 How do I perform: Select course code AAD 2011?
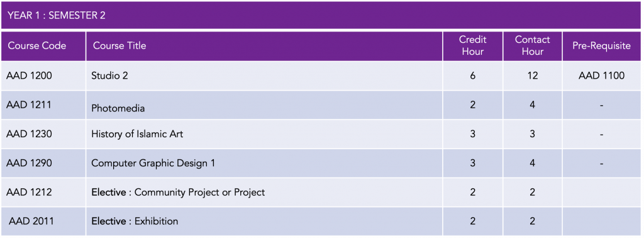pyautogui.click(x=31, y=221)
